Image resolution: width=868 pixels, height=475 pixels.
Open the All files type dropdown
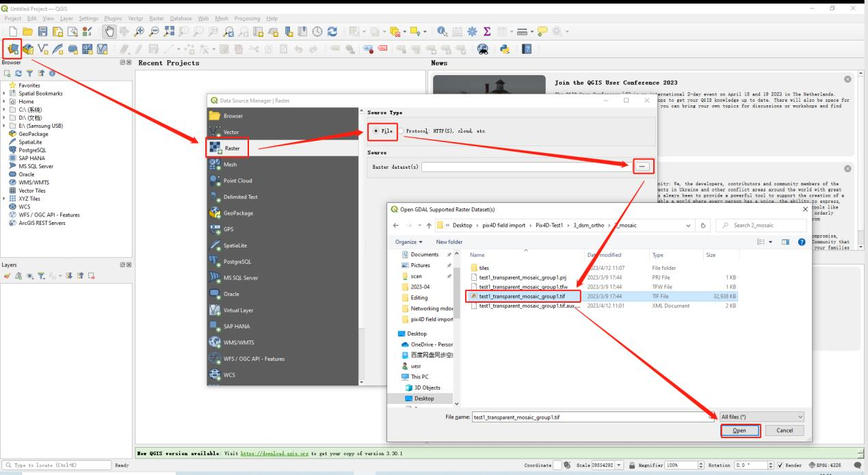click(x=761, y=417)
